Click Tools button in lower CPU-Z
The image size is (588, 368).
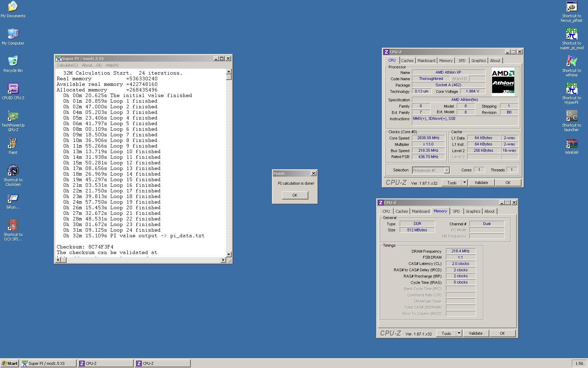point(446,333)
